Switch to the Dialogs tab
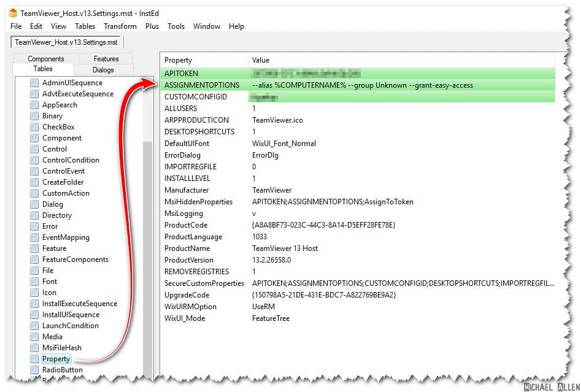Viewport: 581px width, 392px height. [104, 70]
